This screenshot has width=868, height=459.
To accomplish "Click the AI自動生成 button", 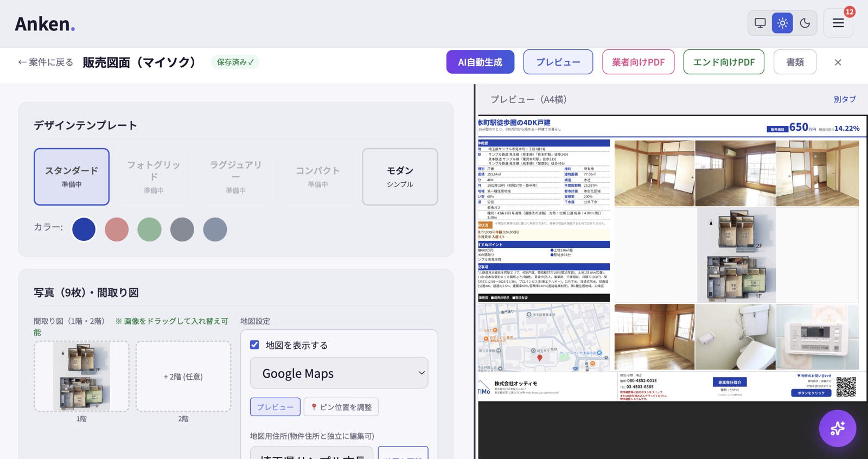I will [480, 62].
